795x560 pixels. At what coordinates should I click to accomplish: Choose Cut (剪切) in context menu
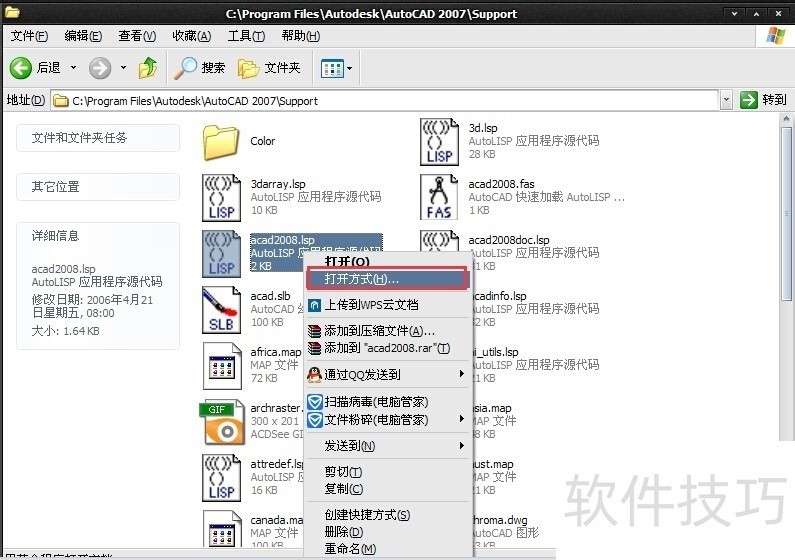coord(389,472)
